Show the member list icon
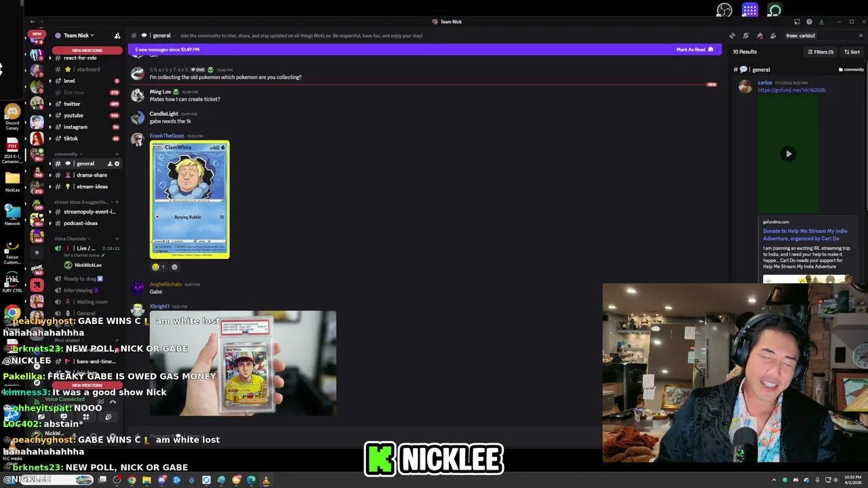 (x=773, y=35)
